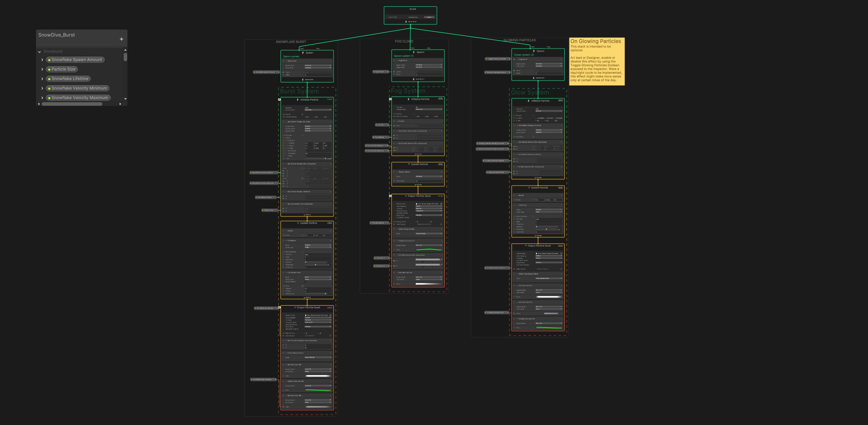The height and width of the screenshot is (425, 868).
Task: Click the Event node's SpawnEvent output lightning icon
Action: coord(406,22)
